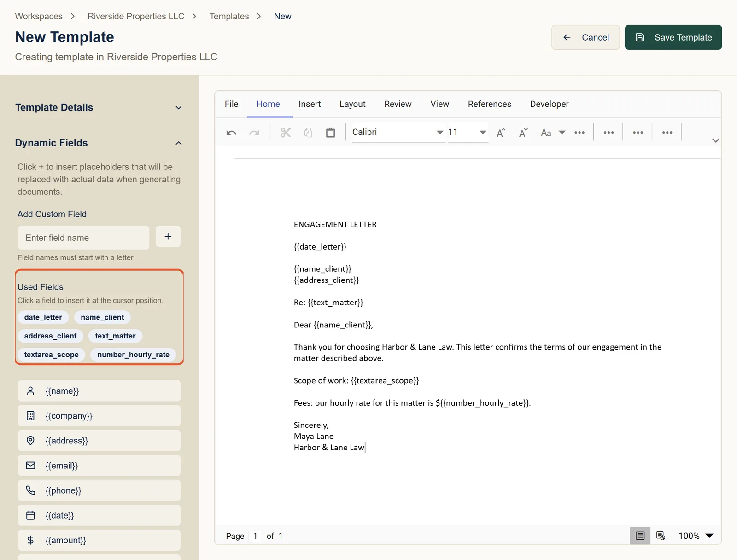This screenshot has width=737, height=560.
Task: Go to the Templates breadcrumb link
Action: tap(229, 17)
